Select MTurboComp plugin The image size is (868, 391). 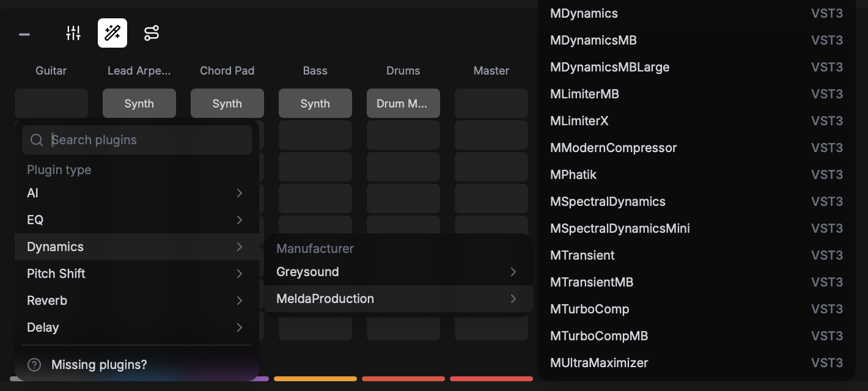tap(697, 309)
